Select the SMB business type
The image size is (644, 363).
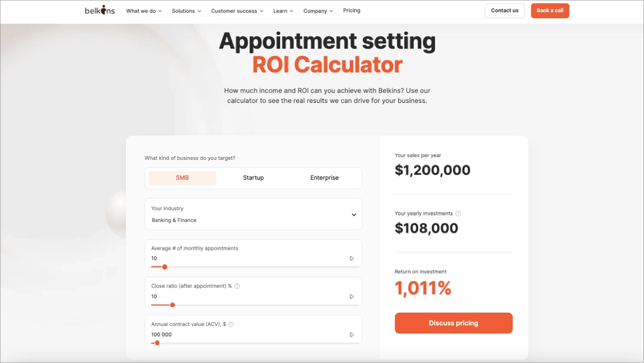[x=182, y=177]
